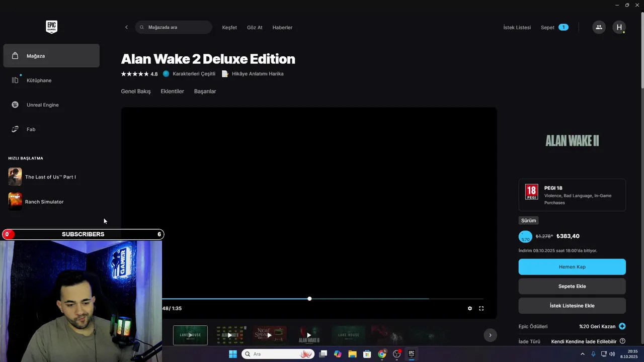
Task: Click the Hikâye Anlatımı Harika badge icon
Action: 225,74
